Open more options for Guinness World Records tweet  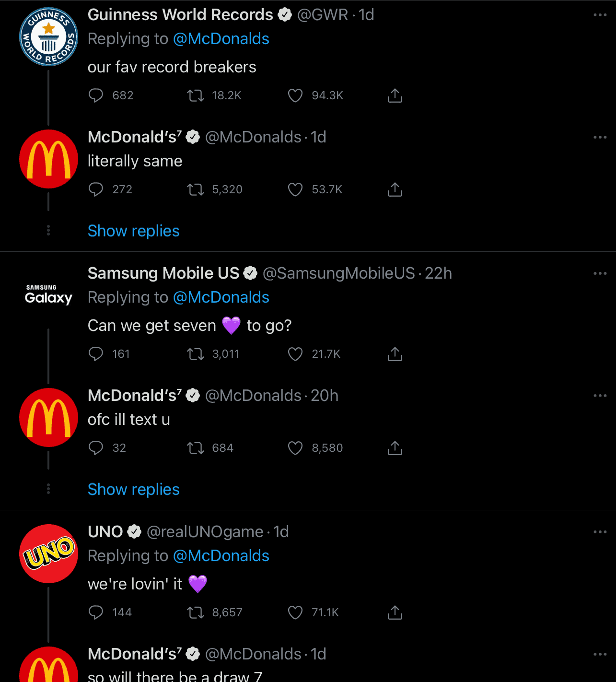[600, 15]
